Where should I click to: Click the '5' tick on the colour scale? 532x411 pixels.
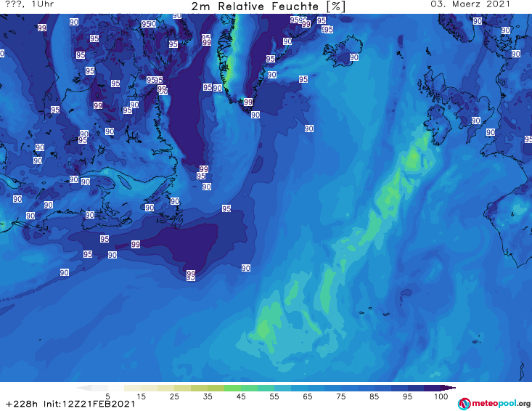[107, 396]
